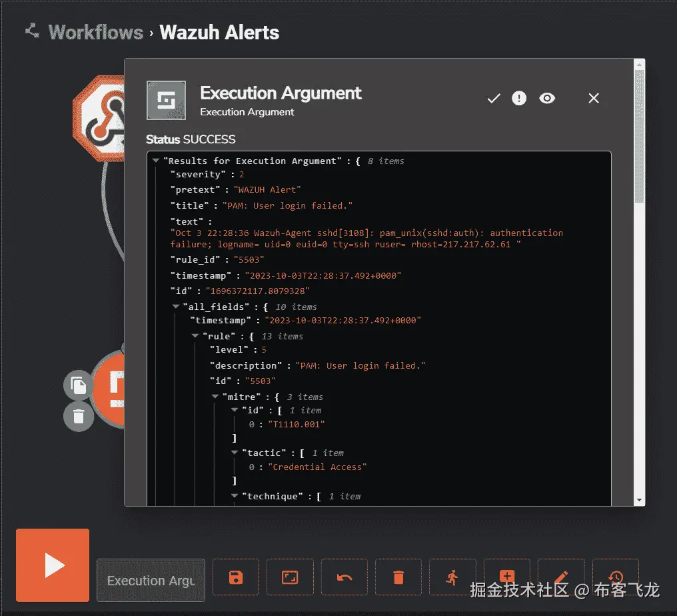Click the id value 1696372117.8079328
The image size is (677, 616).
coord(257,291)
